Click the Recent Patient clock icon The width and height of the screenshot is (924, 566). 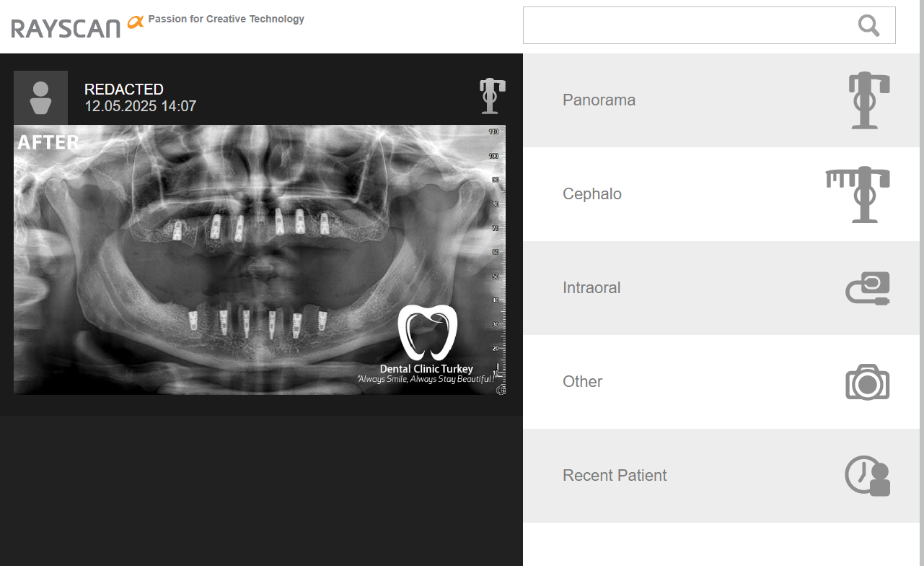pyautogui.click(x=867, y=476)
